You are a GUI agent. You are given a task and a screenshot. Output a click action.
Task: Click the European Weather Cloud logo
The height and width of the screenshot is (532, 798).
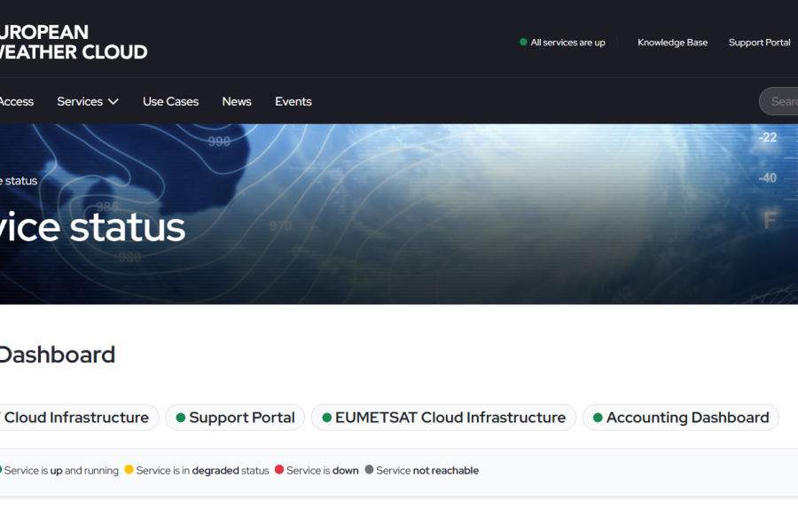pyautogui.click(x=74, y=43)
